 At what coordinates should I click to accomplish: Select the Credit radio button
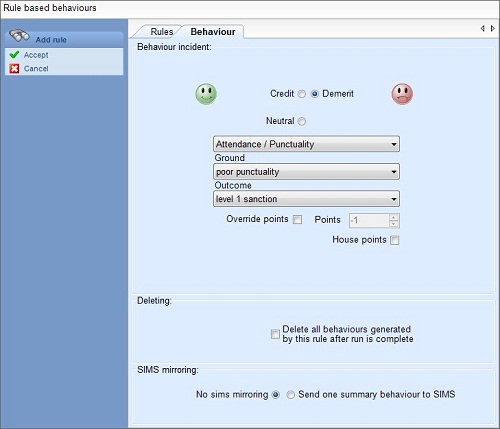point(302,94)
